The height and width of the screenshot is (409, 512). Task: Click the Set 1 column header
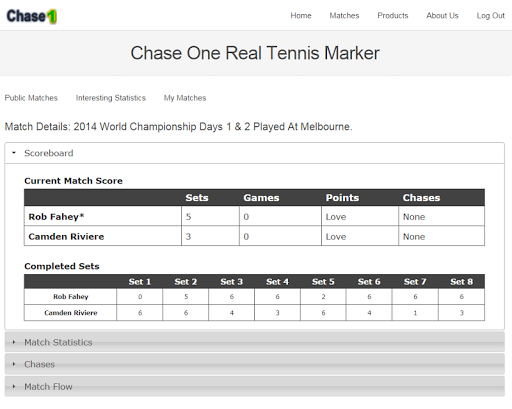(x=140, y=282)
